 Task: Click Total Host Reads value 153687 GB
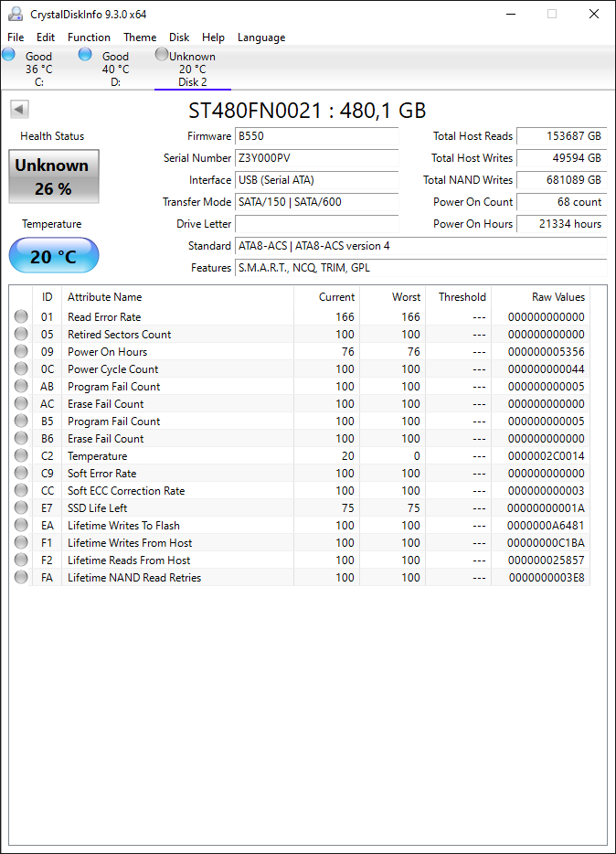coord(561,136)
